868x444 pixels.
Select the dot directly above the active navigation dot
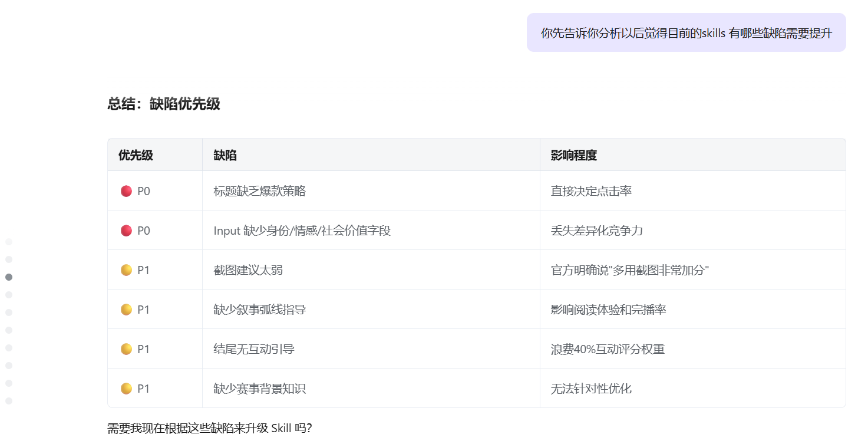[x=9, y=259]
